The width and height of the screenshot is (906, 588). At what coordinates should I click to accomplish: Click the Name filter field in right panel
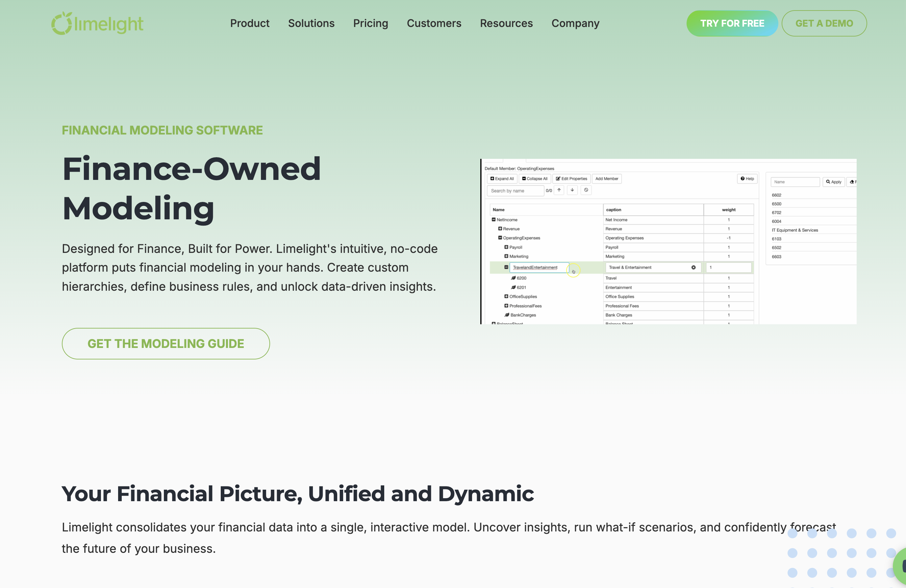(x=795, y=182)
